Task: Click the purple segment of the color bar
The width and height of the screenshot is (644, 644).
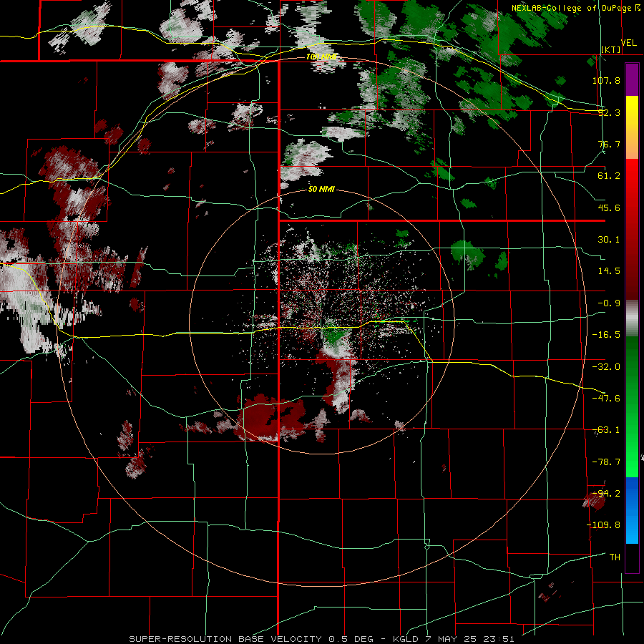Action: 632,80
